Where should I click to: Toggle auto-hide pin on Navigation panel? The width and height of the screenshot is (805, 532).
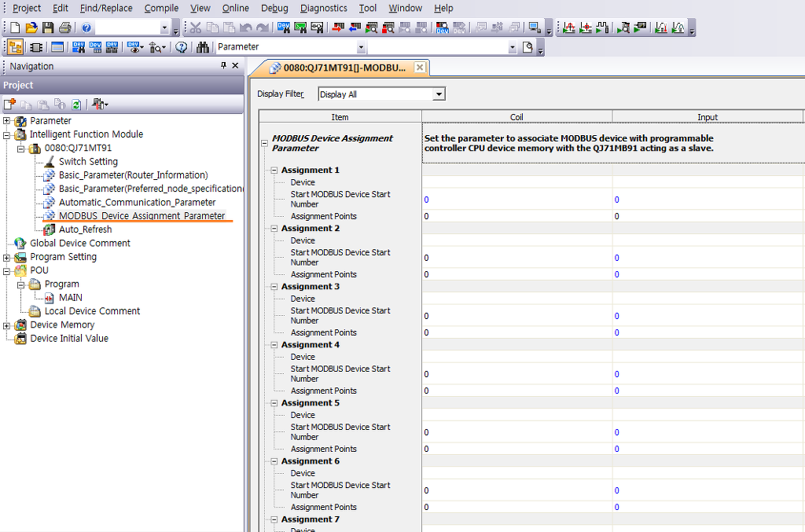(x=223, y=66)
